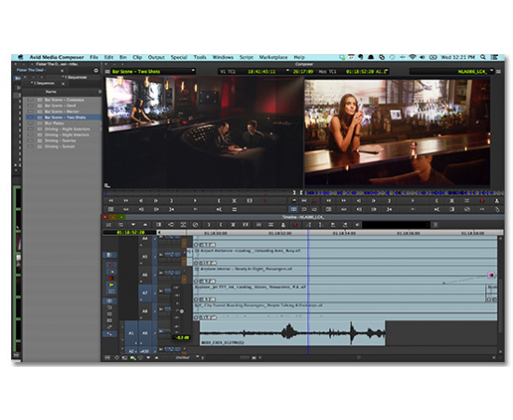This screenshot has height=420, width=513.
Task: Open the Tools menu
Action: pyautogui.click(x=200, y=57)
